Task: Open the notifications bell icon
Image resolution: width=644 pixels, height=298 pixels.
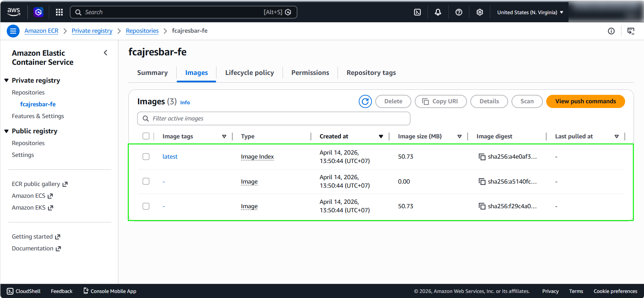Action: (x=438, y=12)
